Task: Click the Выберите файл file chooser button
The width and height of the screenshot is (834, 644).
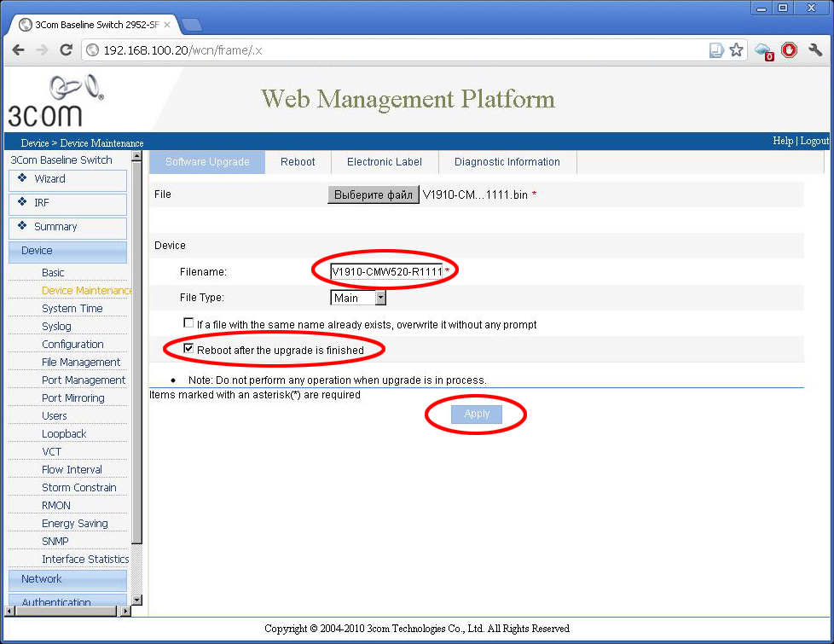Action: [x=374, y=194]
